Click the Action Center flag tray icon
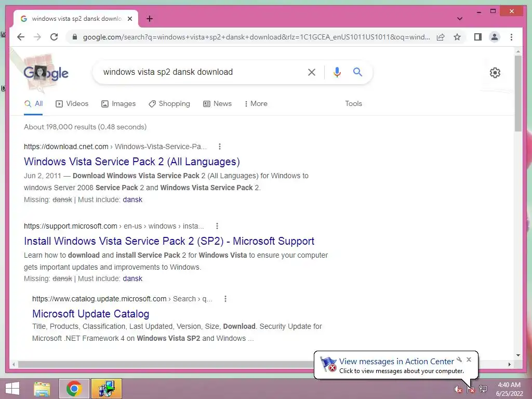Screen dimensions: 532x399 tap(471, 389)
